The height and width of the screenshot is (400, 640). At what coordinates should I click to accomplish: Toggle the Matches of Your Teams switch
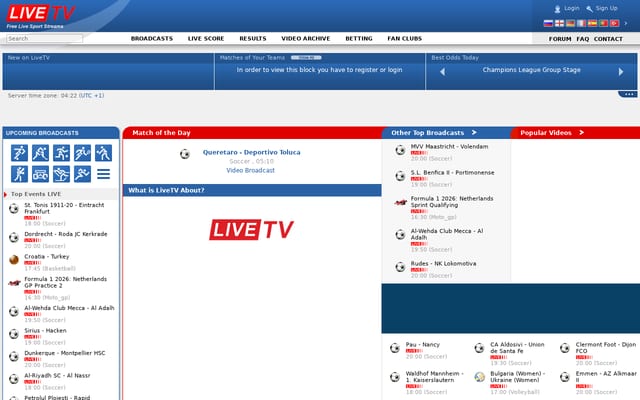306,58
